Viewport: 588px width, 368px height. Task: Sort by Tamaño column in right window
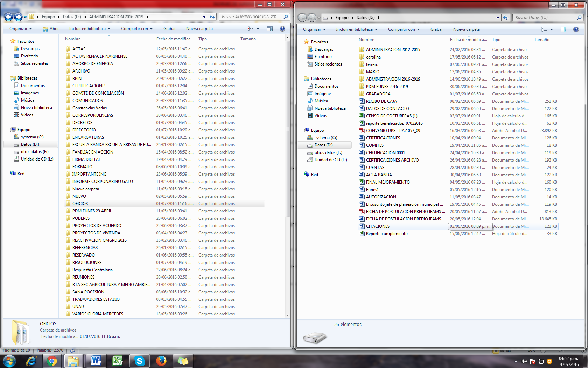[x=542, y=40]
